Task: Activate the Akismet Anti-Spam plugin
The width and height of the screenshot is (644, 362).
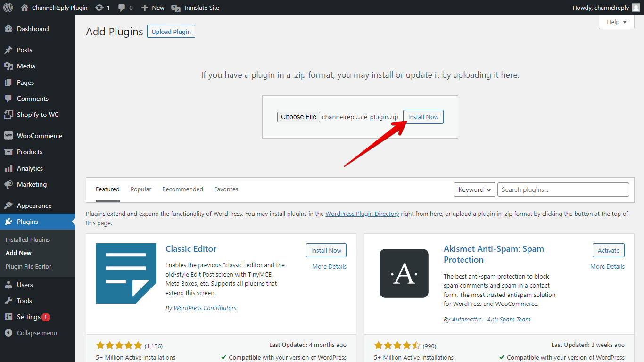Action: coord(609,250)
